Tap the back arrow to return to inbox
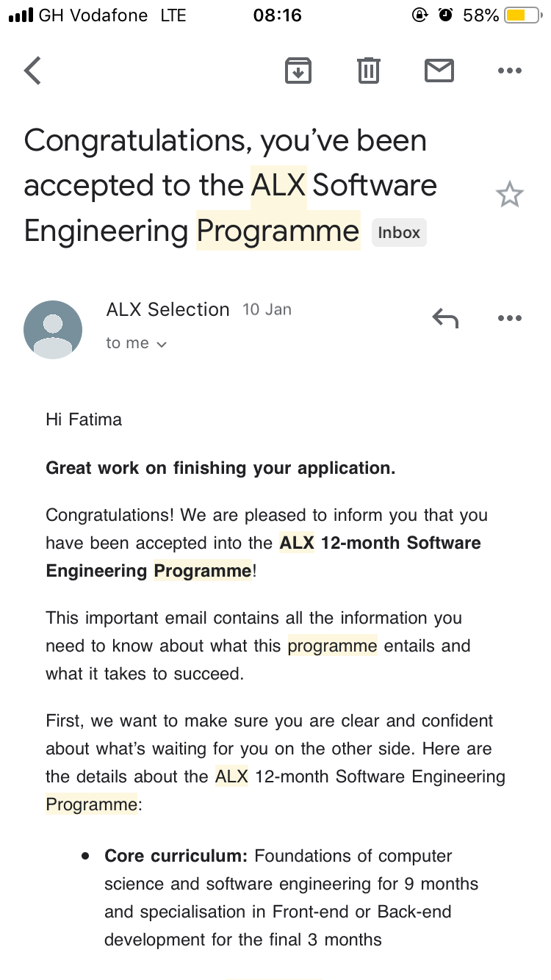Image resolution: width=551 pixels, height=980 pixels. coord(33,71)
